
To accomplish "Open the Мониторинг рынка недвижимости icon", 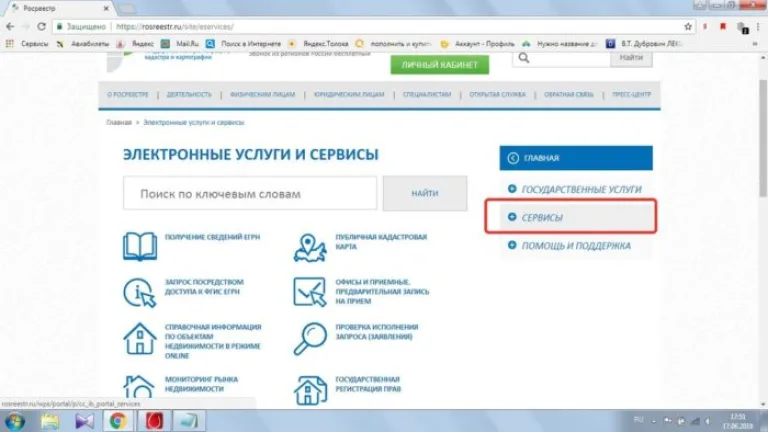I will click(x=139, y=387).
